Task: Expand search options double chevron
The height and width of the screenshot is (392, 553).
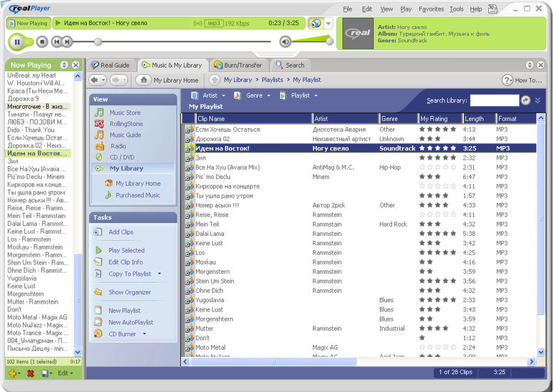Action: click(x=537, y=100)
